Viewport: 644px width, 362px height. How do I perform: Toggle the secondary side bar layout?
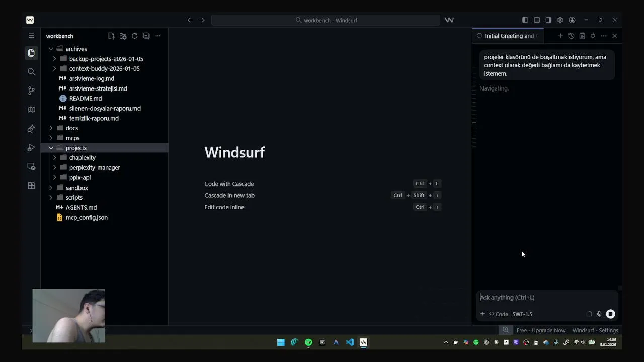(548, 20)
